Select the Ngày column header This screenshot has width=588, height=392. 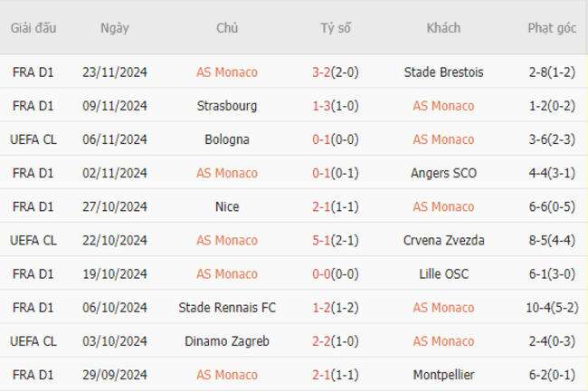click(x=115, y=28)
